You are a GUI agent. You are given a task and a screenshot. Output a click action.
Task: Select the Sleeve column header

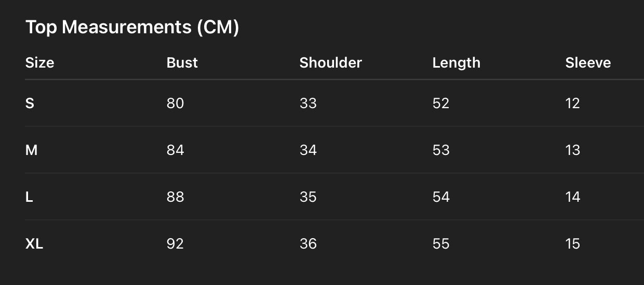tap(588, 63)
